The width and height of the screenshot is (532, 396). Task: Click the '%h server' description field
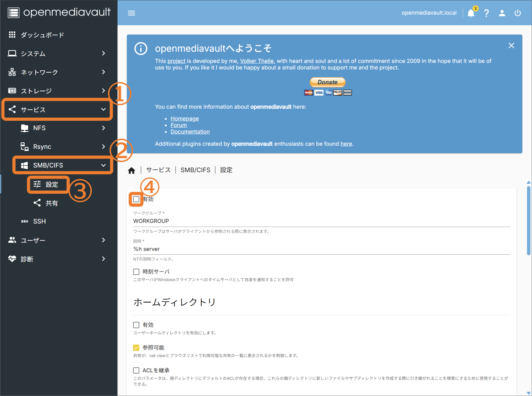click(x=322, y=249)
